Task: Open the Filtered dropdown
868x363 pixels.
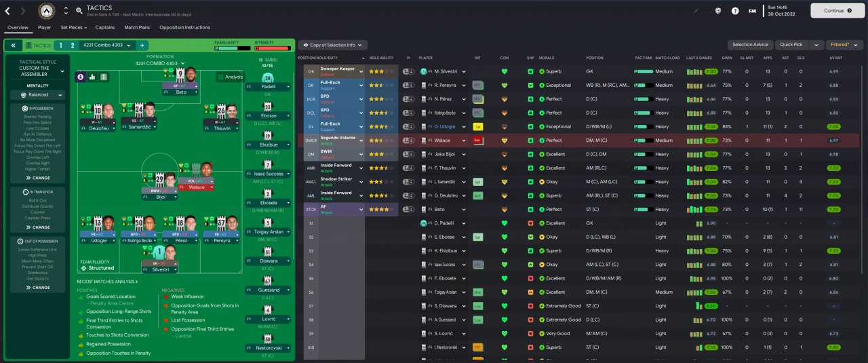Action: tap(844, 45)
